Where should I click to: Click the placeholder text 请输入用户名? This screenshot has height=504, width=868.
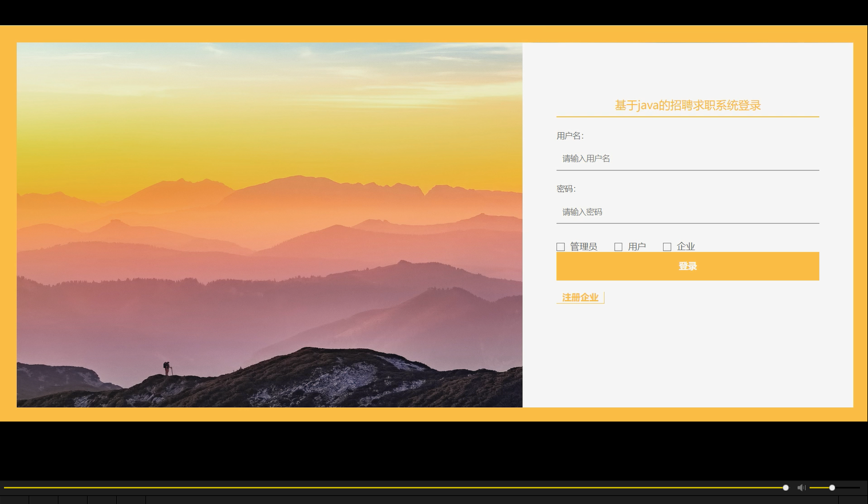point(585,159)
